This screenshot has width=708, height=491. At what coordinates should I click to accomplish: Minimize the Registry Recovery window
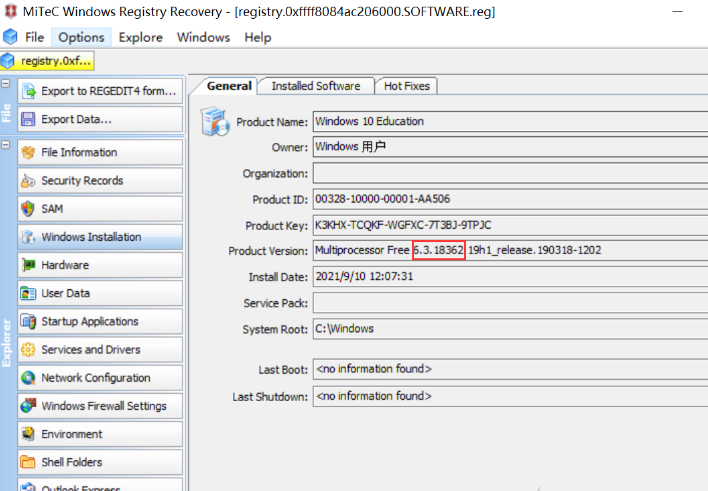tap(677, 11)
